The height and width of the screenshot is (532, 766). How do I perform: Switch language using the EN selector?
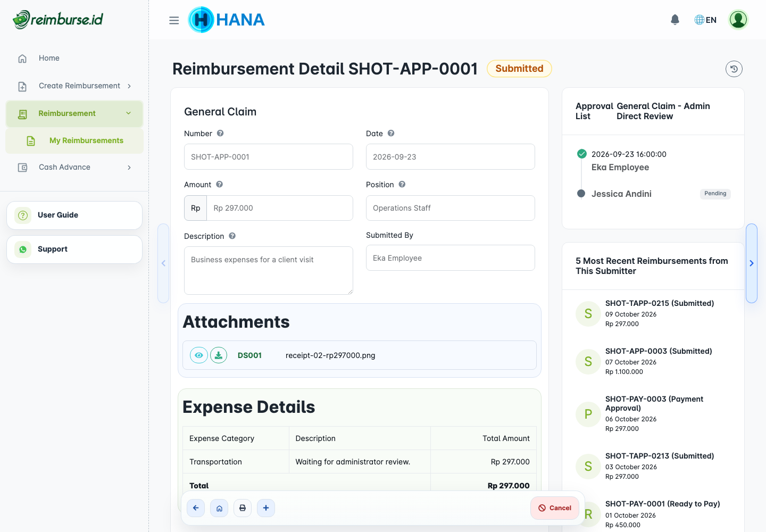coord(705,20)
